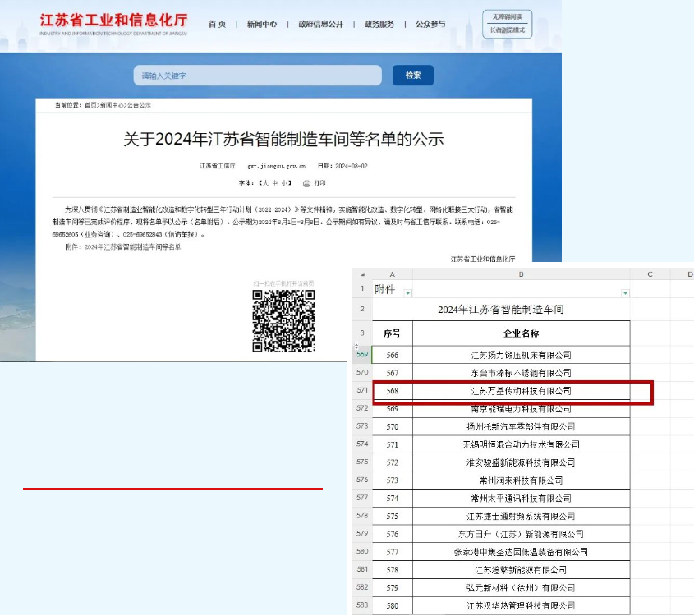Focus the 请输入关键字 search field
The height and width of the screenshot is (616, 694).
[x=258, y=76]
